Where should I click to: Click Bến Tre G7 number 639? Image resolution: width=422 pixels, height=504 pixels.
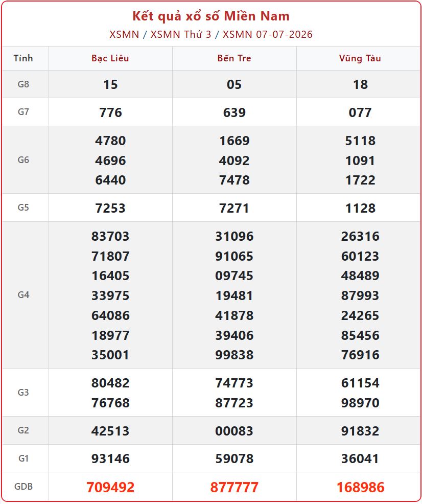coord(234,112)
